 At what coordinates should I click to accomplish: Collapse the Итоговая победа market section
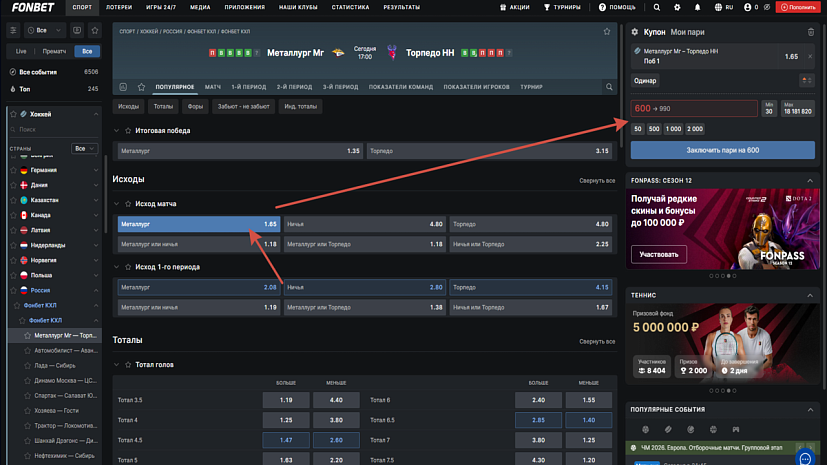tap(118, 131)
